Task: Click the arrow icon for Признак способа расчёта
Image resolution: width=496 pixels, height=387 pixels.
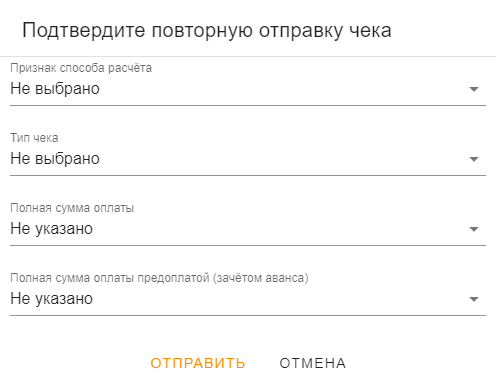Action: [x=474, y=89]
